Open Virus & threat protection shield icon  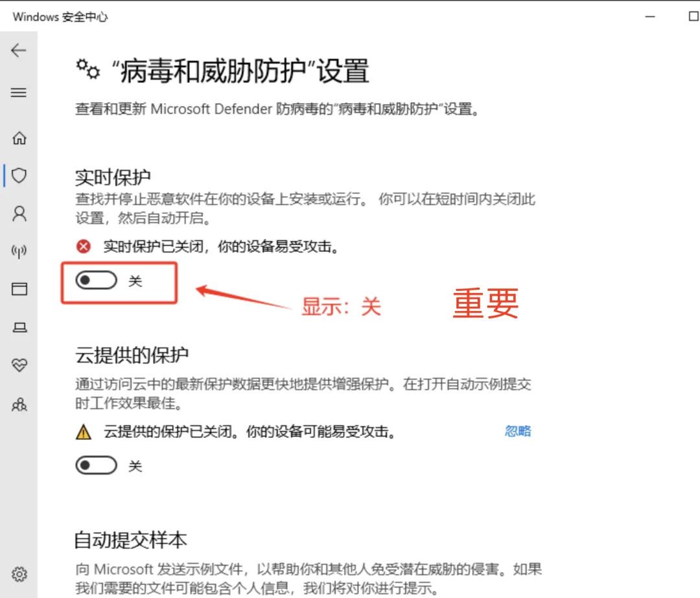point(19,176)
